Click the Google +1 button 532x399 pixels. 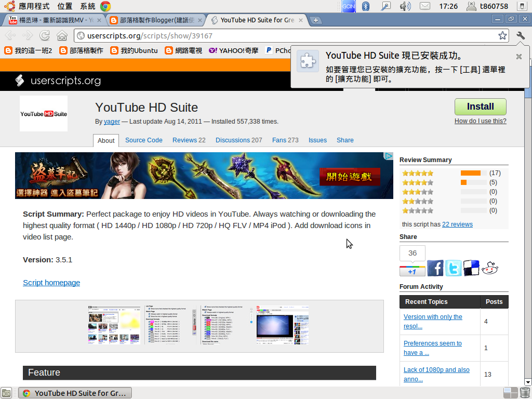click(x=412, y=271)
